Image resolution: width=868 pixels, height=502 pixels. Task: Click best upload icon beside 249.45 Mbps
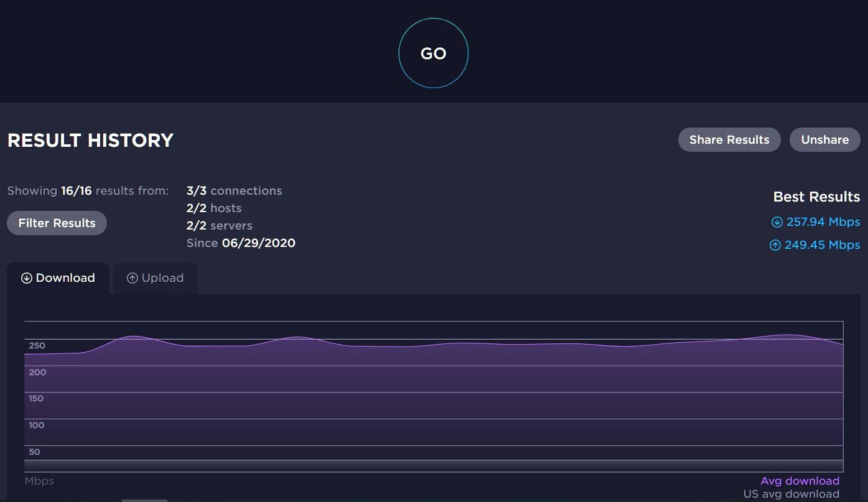tap(775, 245)
